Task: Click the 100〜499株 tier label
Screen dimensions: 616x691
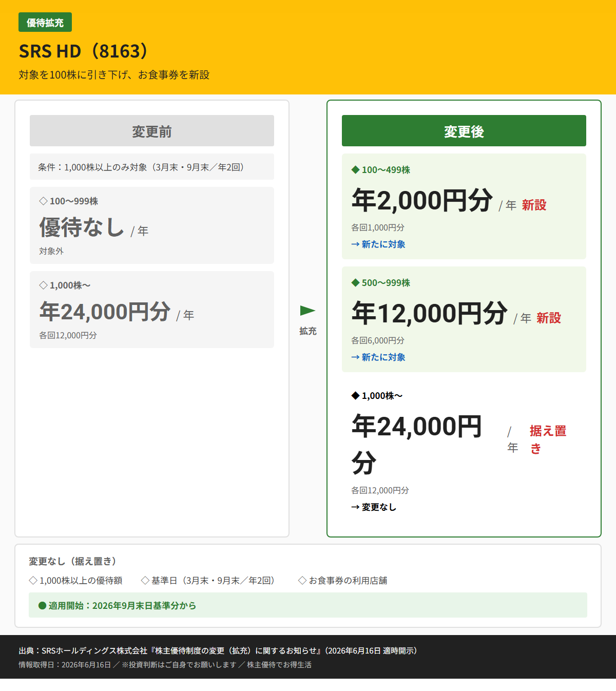Action: [x=381, y=170]
